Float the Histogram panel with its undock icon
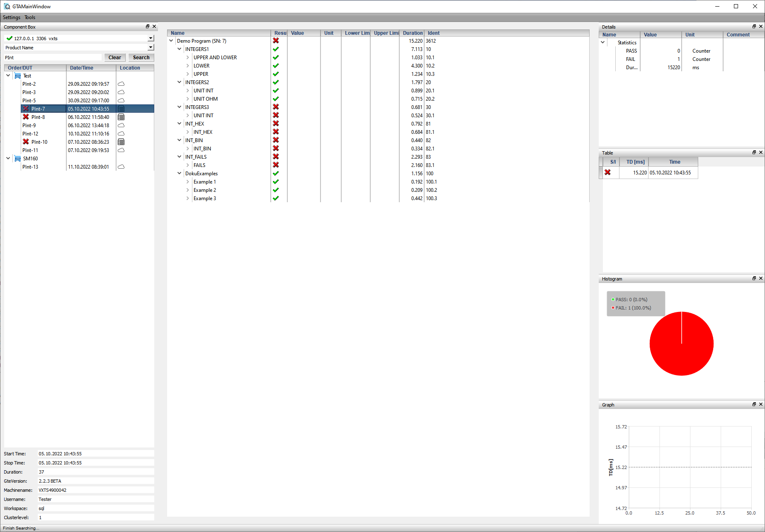 coord(754,278)
